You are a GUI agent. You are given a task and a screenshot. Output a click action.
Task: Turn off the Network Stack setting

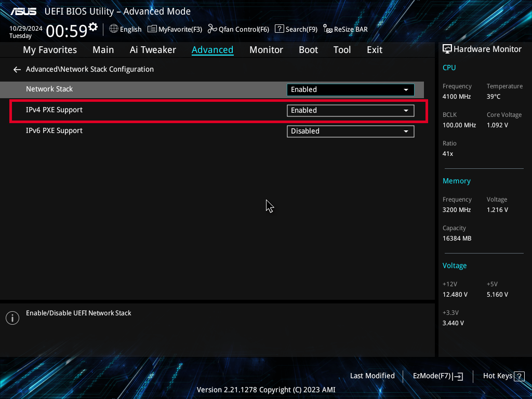click(x=350, y=89)
